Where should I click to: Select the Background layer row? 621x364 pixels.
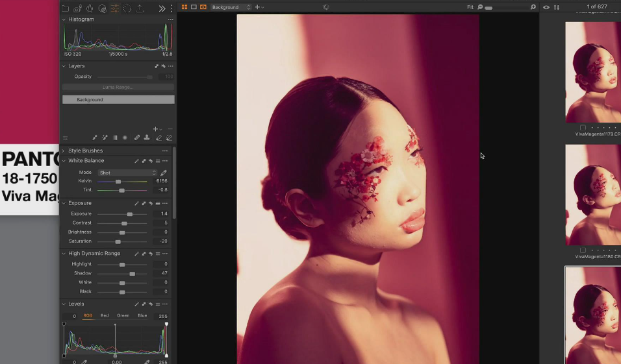pos(118,100)
